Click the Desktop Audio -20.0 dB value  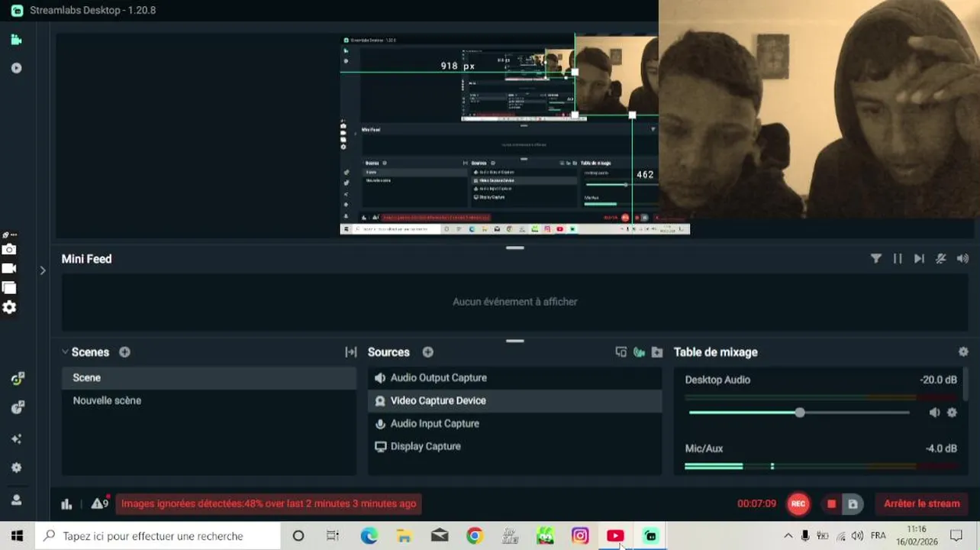coord(938,380)
